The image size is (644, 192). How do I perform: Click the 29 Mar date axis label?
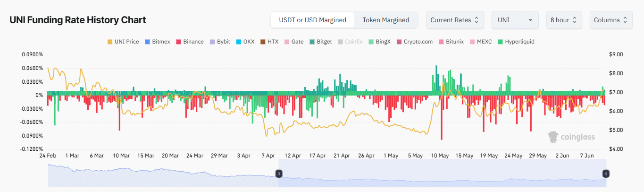coord(219,155)
